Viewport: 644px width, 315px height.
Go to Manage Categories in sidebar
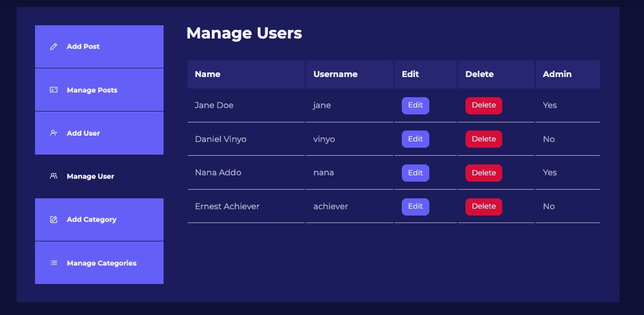point(99,263)
